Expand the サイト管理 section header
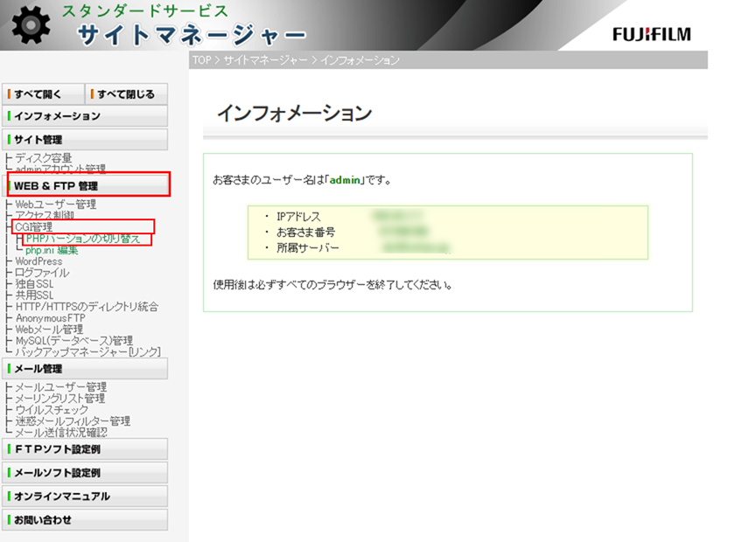 (x=85, y=140)
